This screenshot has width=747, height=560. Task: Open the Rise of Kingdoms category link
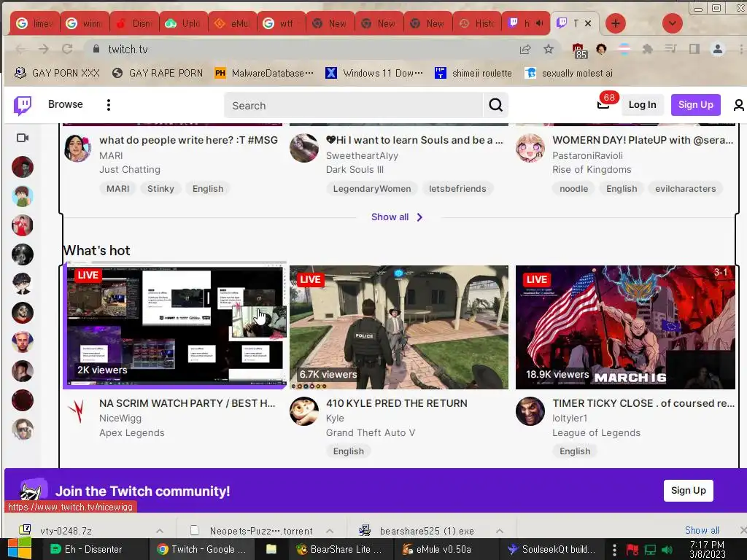[592, 169]
